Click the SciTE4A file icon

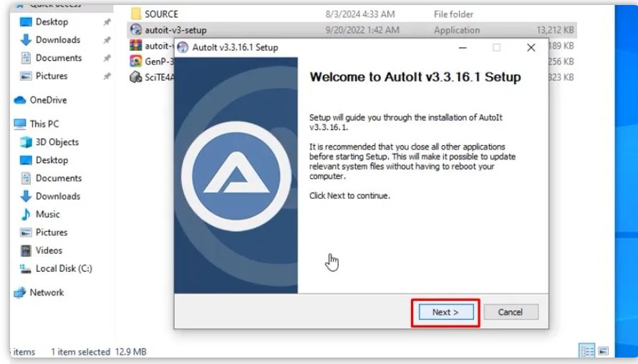135,77
